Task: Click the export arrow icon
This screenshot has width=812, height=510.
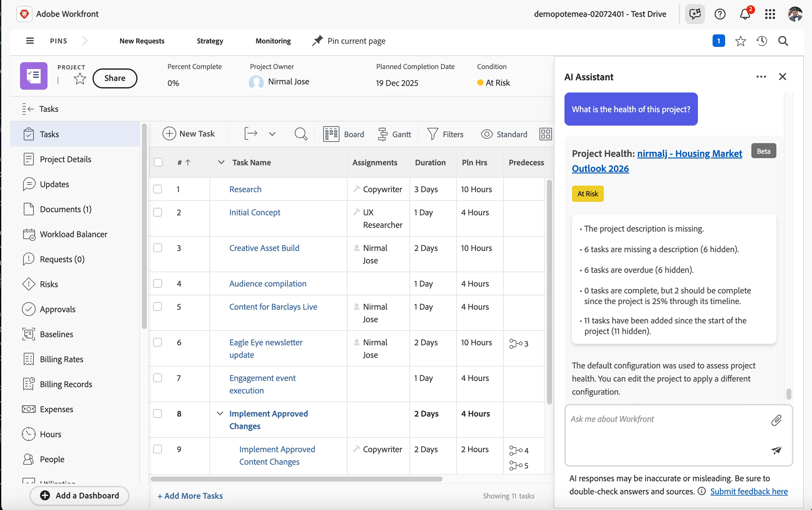Action: click(x=251, y=134)
